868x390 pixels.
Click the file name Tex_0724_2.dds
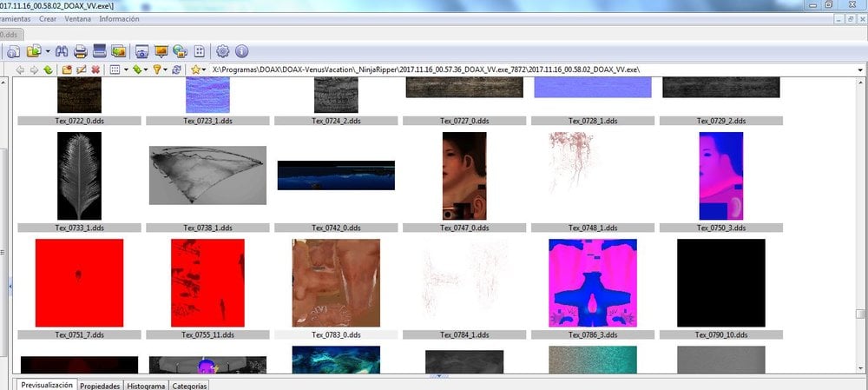(x=336, y=121)
